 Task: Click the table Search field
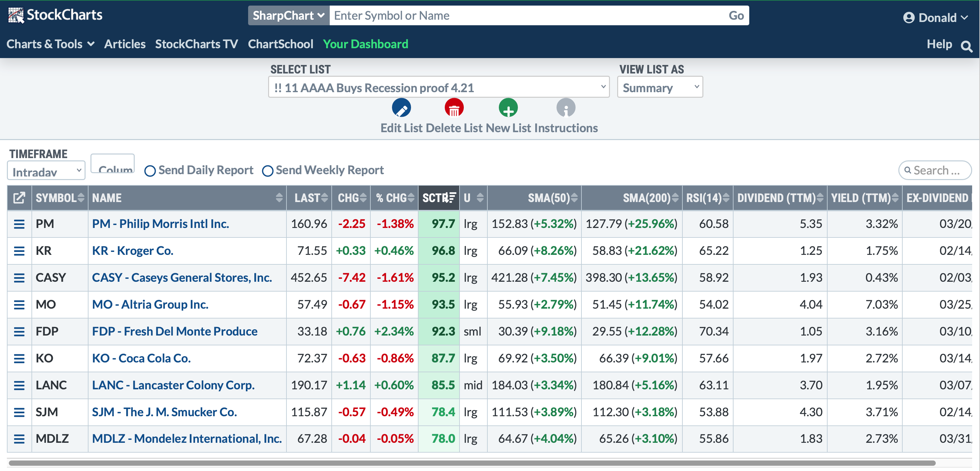pyautogui.click(x=935, y=171)
